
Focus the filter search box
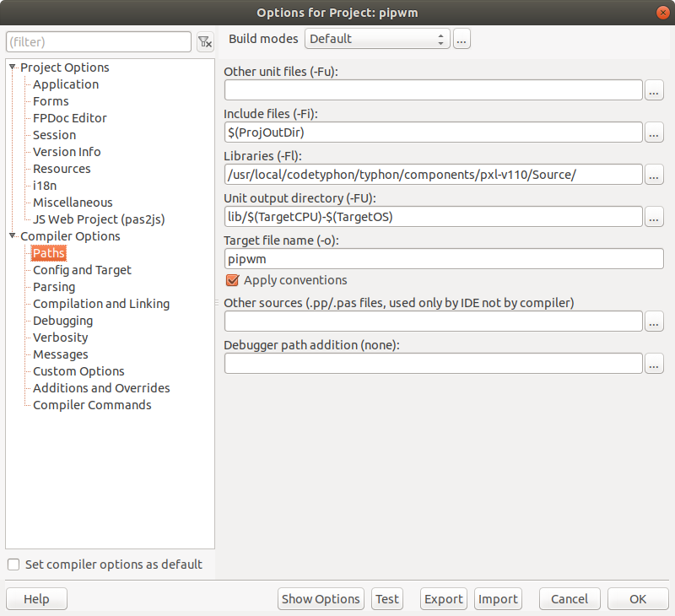[99, 41]
